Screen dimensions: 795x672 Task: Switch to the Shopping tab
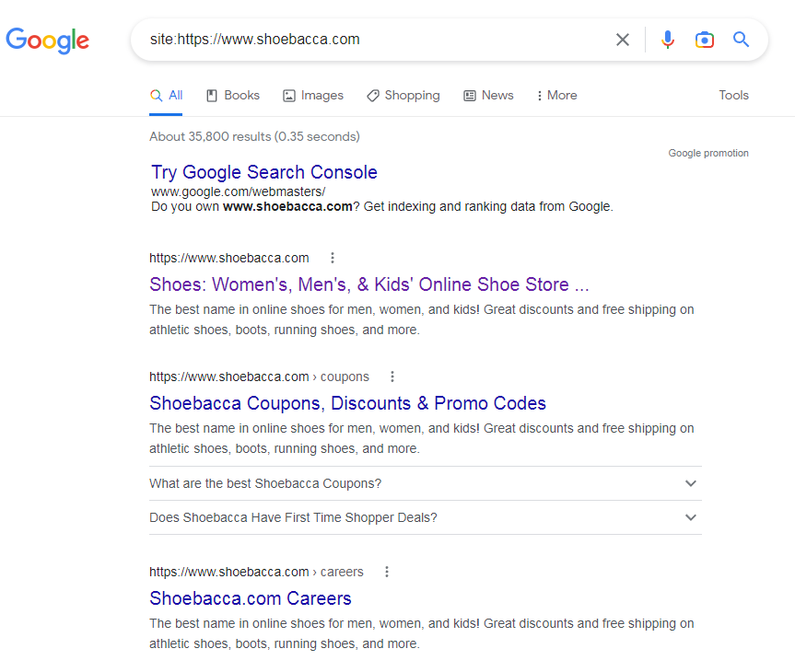[403, 95]
